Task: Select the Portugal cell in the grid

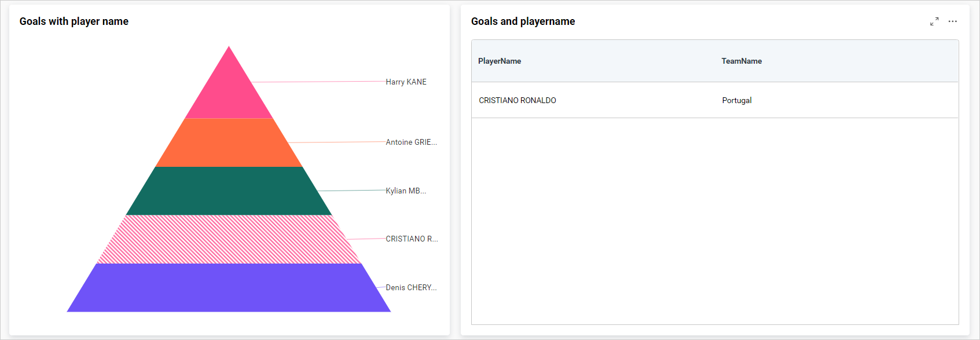Action: (737, 101)
